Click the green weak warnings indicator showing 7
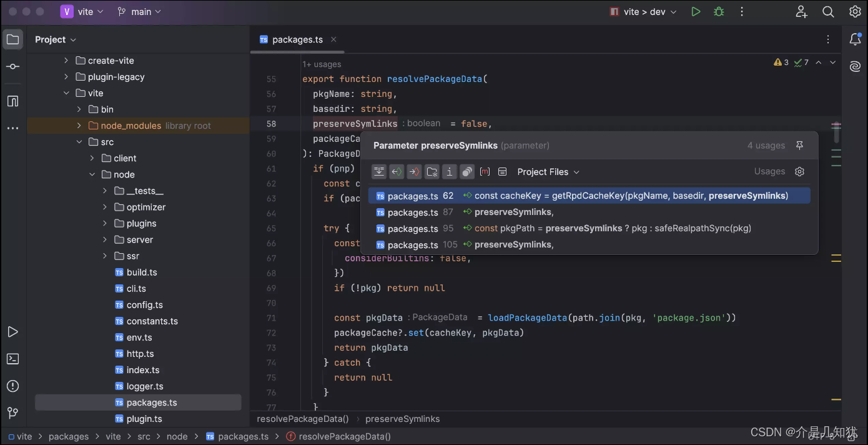Viewport: 868px width, 445px height. pos(801,62)
